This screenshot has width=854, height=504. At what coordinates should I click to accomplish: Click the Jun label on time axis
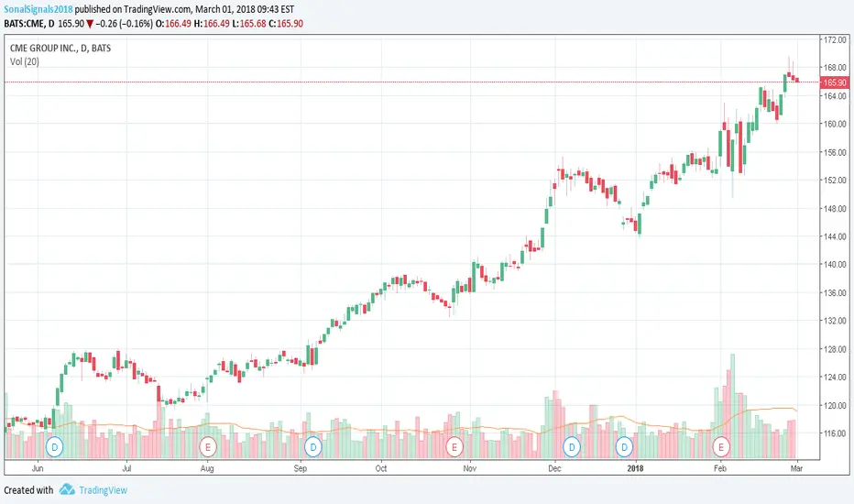click(x=38, y=468)
